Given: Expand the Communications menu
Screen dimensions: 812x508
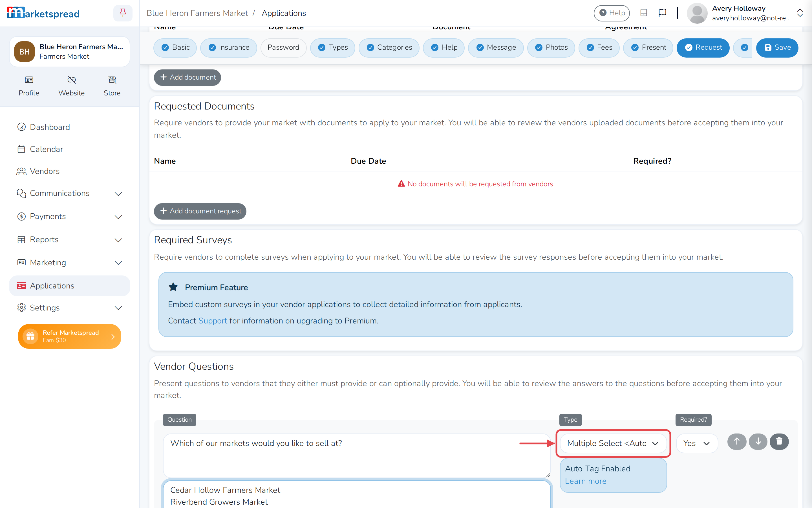Looking at the screenshot, I should click(69, 193).
